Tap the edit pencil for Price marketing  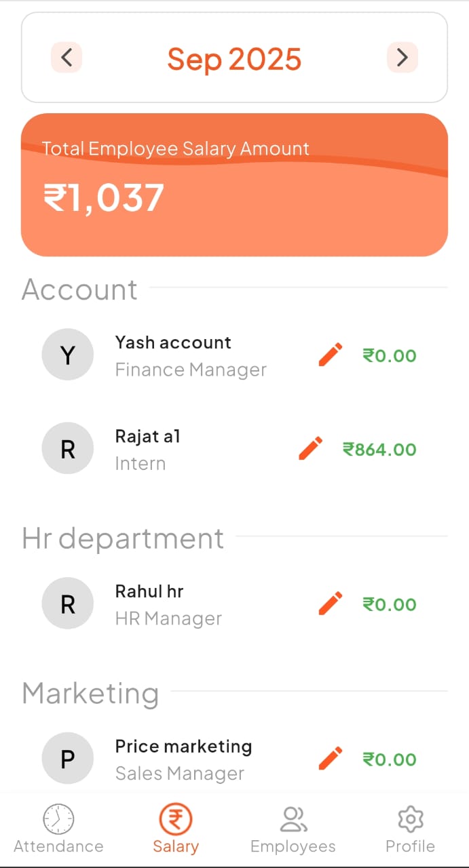(331, 758)
